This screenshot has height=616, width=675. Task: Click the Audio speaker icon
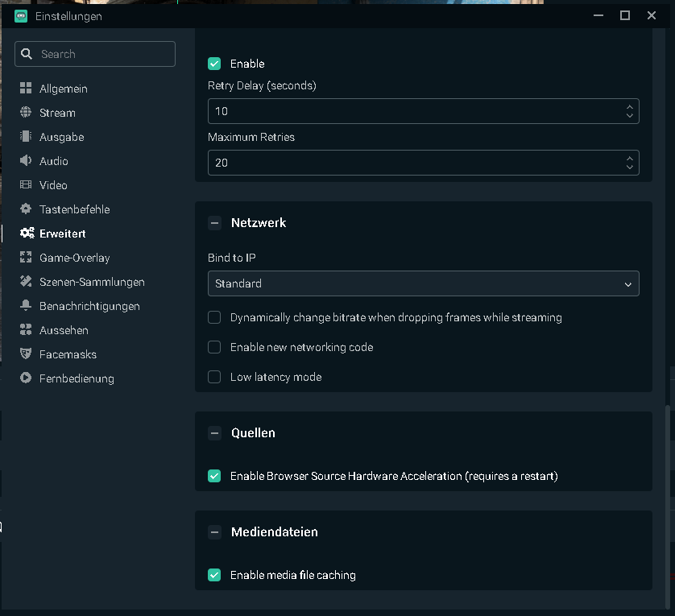(26, 161)
